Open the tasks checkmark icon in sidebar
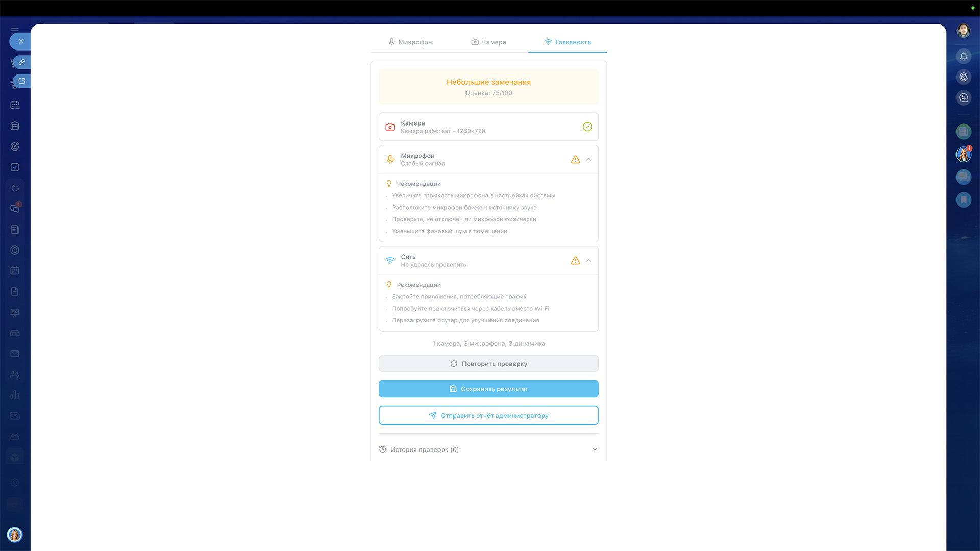Image resolution: width=980 pixels, height=551 pixels. tap(15, 167)
